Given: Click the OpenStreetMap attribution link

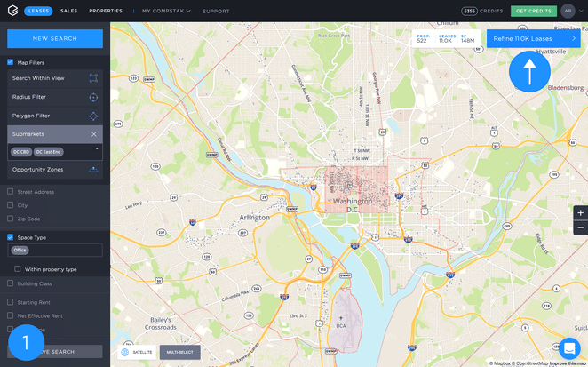Looking at the screenshot, I should (x=530, y=363).
